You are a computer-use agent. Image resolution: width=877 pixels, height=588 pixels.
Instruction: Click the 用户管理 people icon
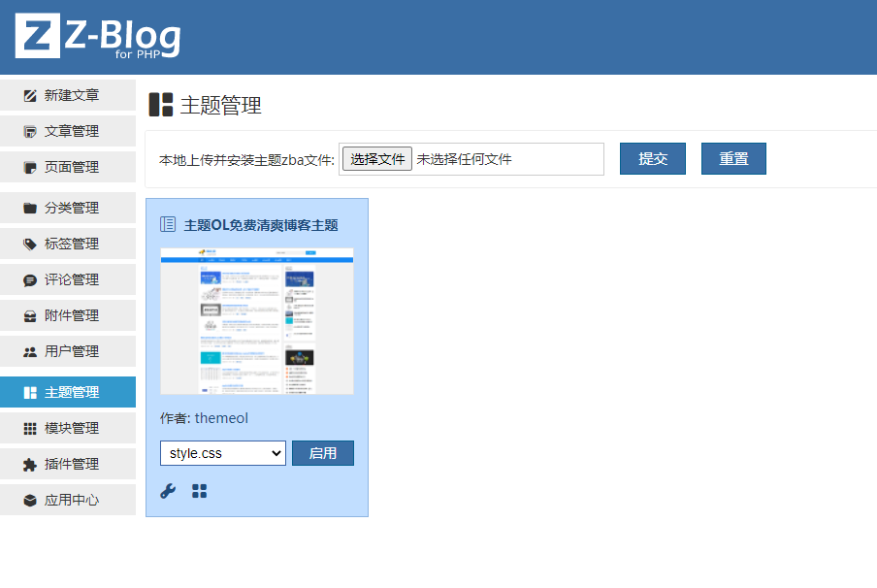(30, 352)
